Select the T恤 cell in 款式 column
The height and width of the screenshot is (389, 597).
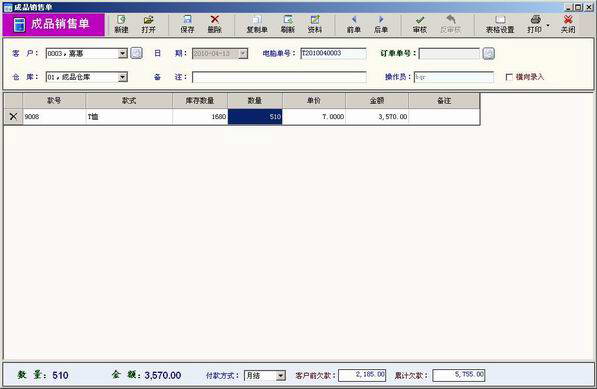click(x=129, y=116)
